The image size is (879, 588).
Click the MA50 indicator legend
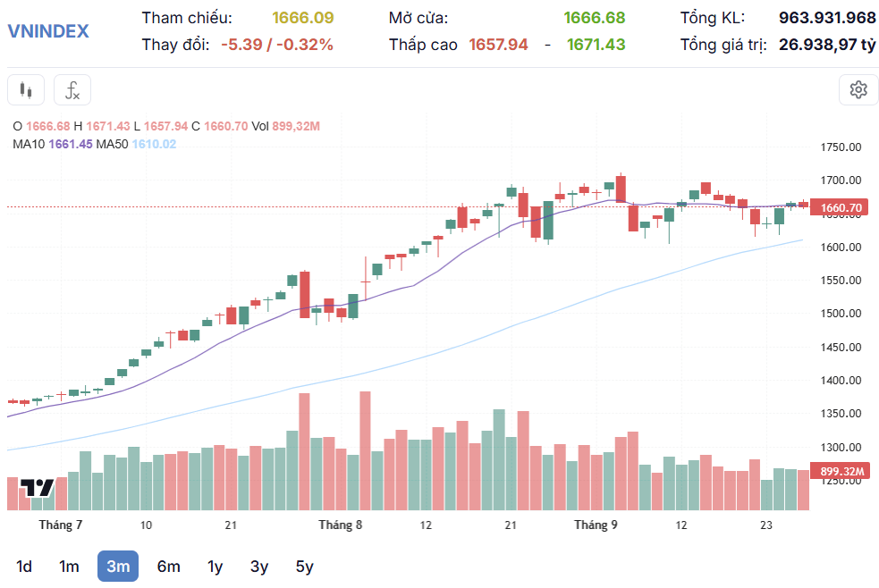click(x=136, y=144)
